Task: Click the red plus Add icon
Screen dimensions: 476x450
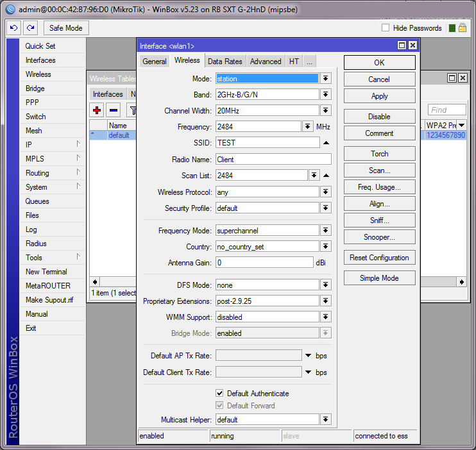Action: tap(97, 110)
